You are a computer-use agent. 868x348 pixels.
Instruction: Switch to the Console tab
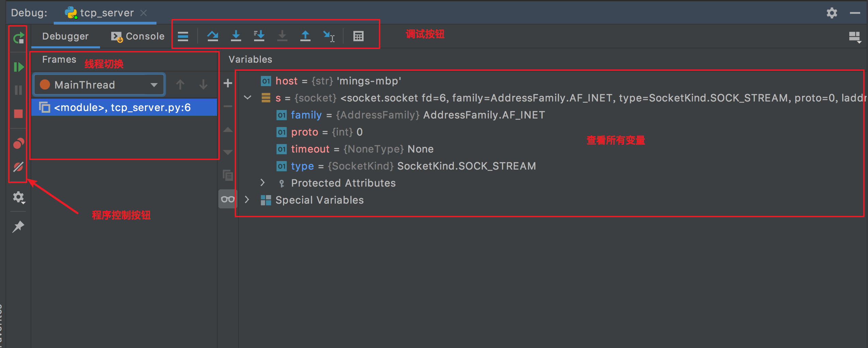coord(138,36)
